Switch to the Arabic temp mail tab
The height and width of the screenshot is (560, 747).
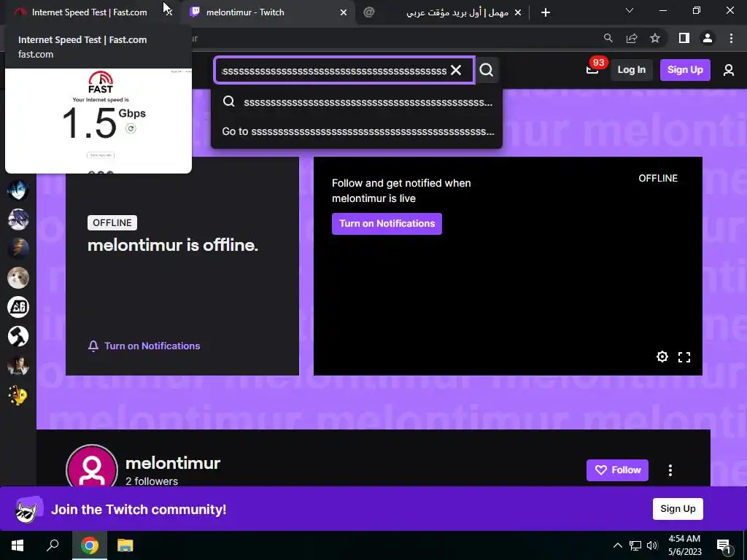click(x=442, y=12)
